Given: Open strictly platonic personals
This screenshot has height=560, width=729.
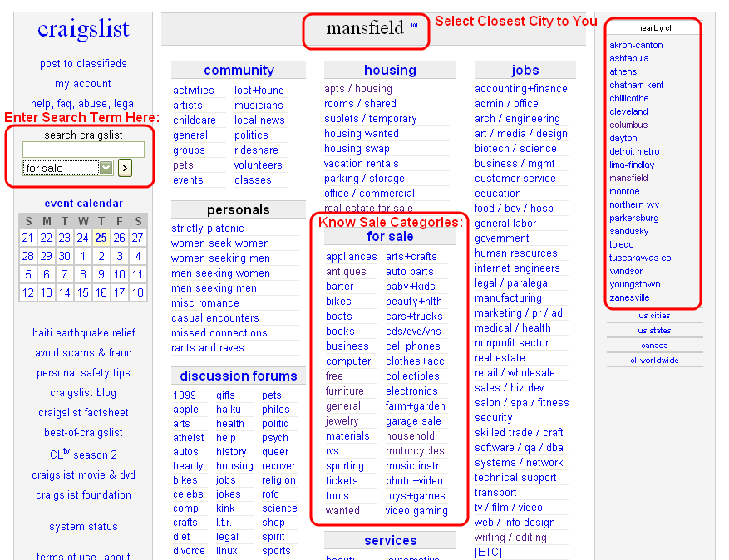Looking at the screenshot, I should (x=207, y=228).
